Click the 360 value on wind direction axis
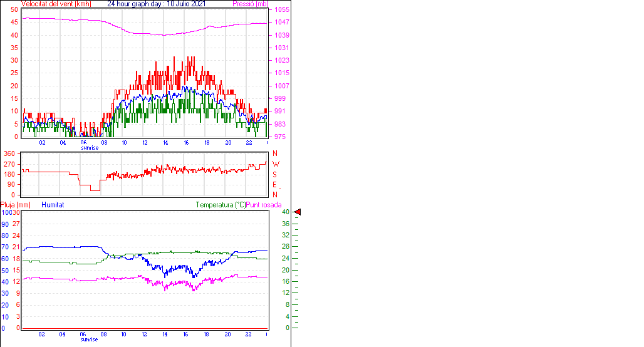The image size is (644, 347). (9, 153)
